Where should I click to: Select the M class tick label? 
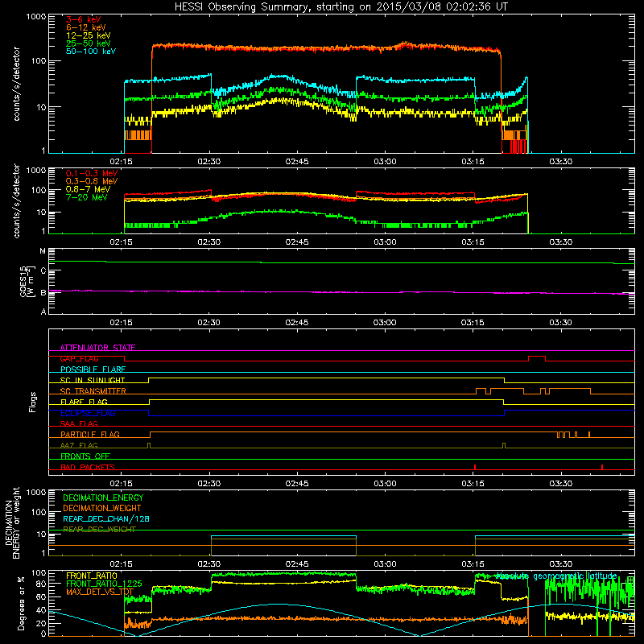43,251
